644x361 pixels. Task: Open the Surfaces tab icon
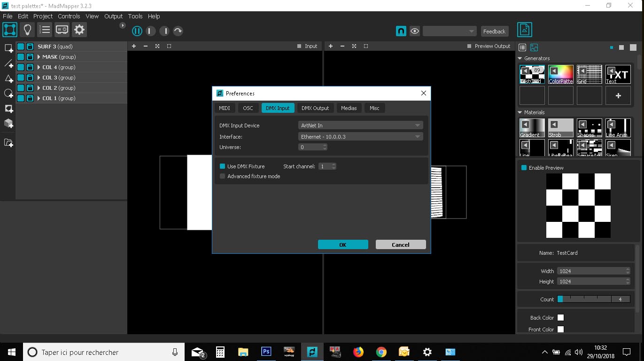coord(9,30)
